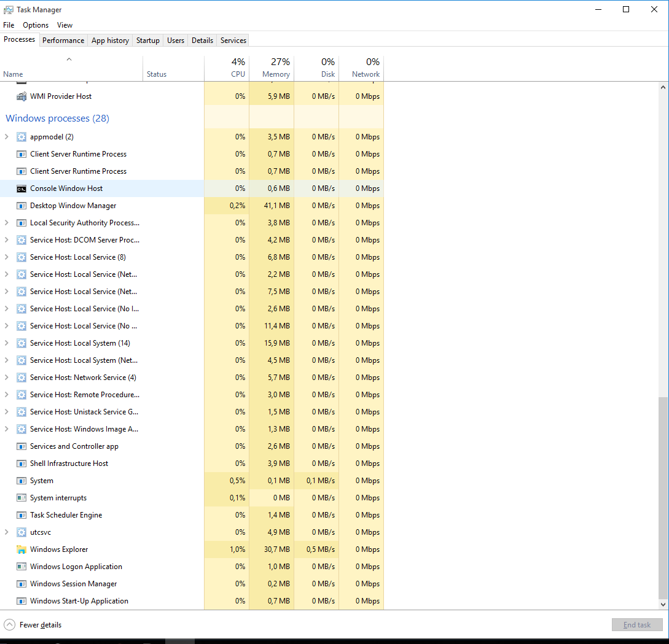Click the Fewer details link

pyautogui.click(x=41, y=625)
